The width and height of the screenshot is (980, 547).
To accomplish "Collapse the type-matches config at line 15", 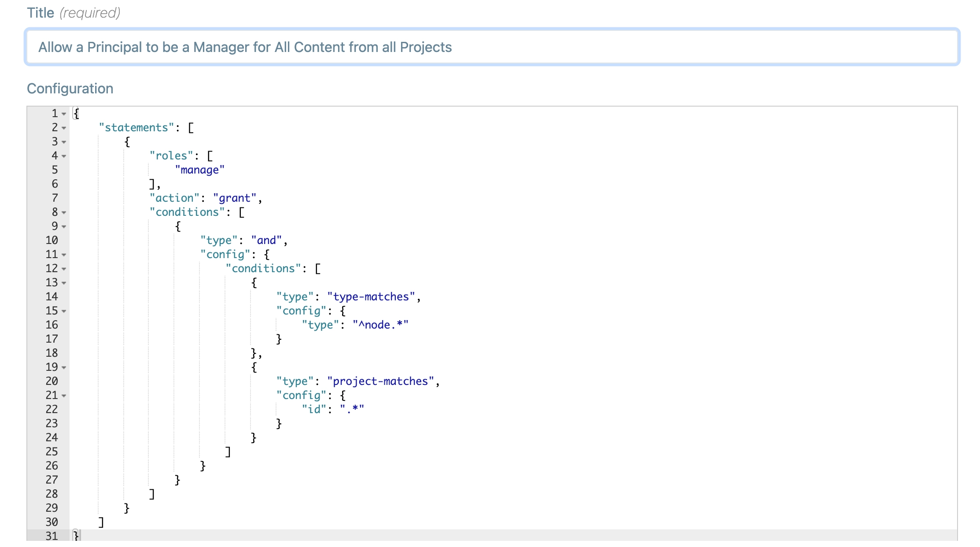I will coord(64,311).
